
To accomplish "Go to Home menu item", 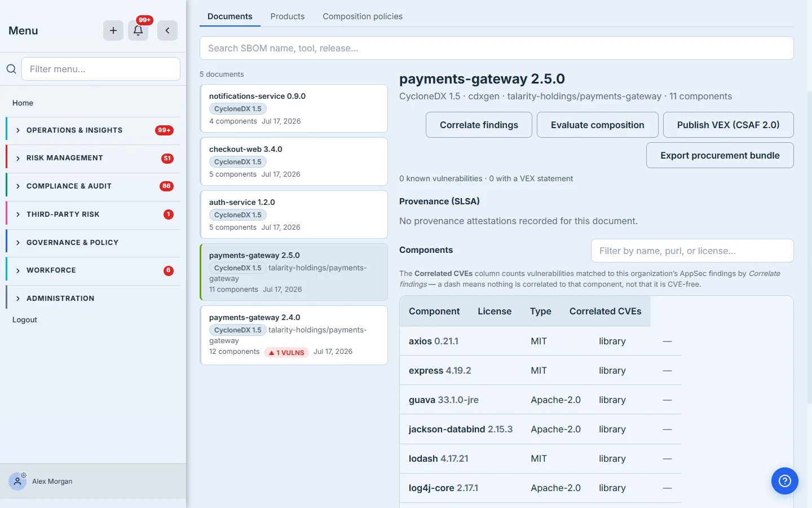I will pyautogui.click(x=23, y=103).
